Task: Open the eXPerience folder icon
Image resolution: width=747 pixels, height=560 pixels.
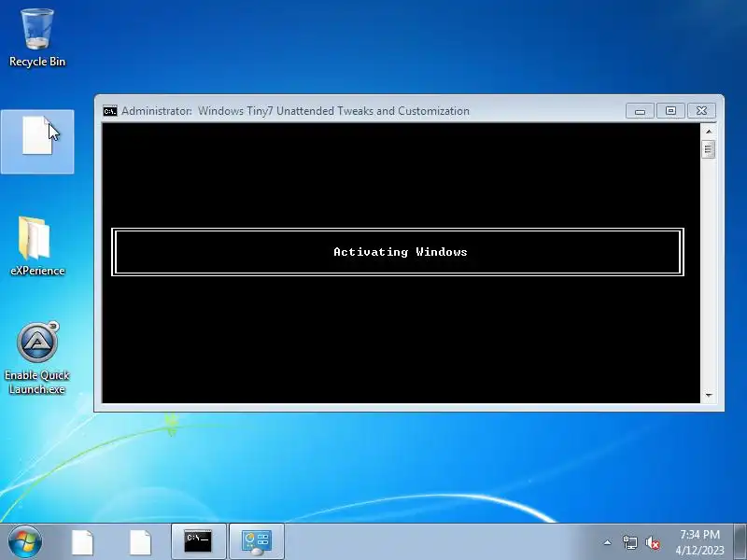Action: [37, 246]
